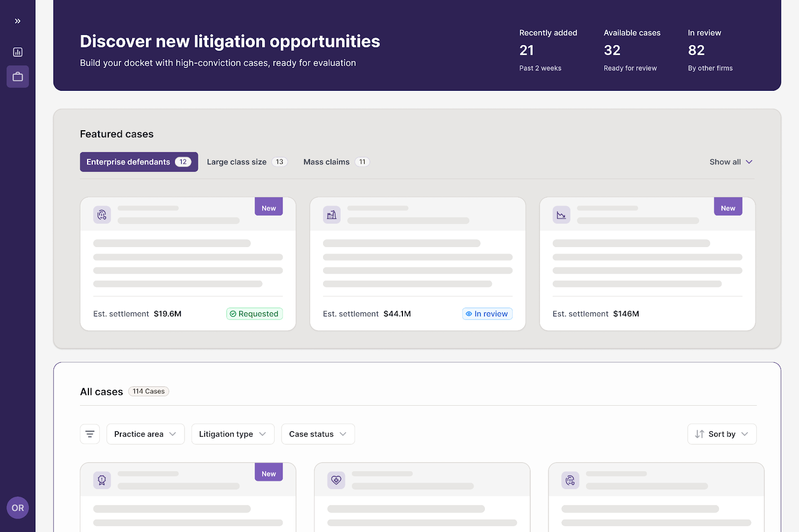
Task: Click the Available cases 32 statistic
Action: point(632,50)
